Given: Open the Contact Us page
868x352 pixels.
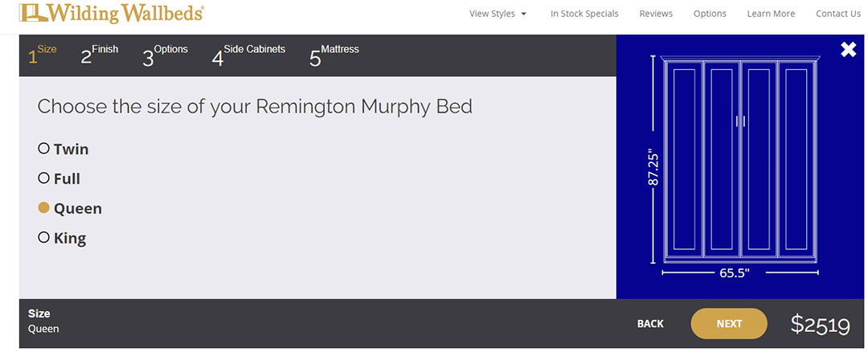Looking at the screenshot, I should [x=837, y=14].
